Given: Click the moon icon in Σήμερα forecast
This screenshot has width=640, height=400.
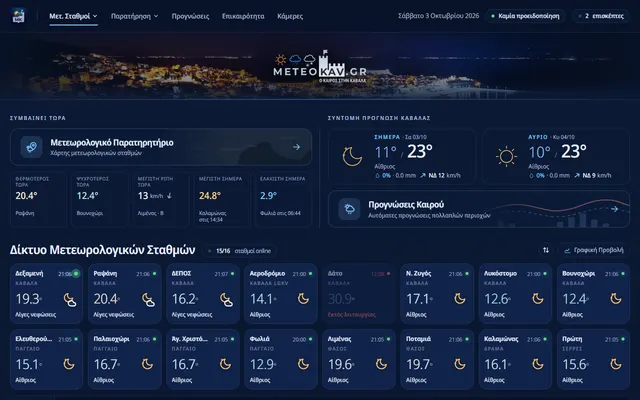Looking at the screenshot, I should [352, 157].
